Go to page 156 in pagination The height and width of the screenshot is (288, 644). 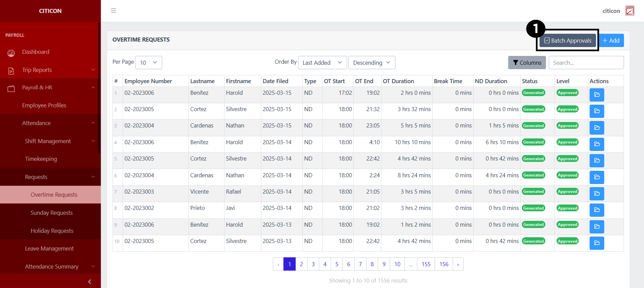(444, 264)
